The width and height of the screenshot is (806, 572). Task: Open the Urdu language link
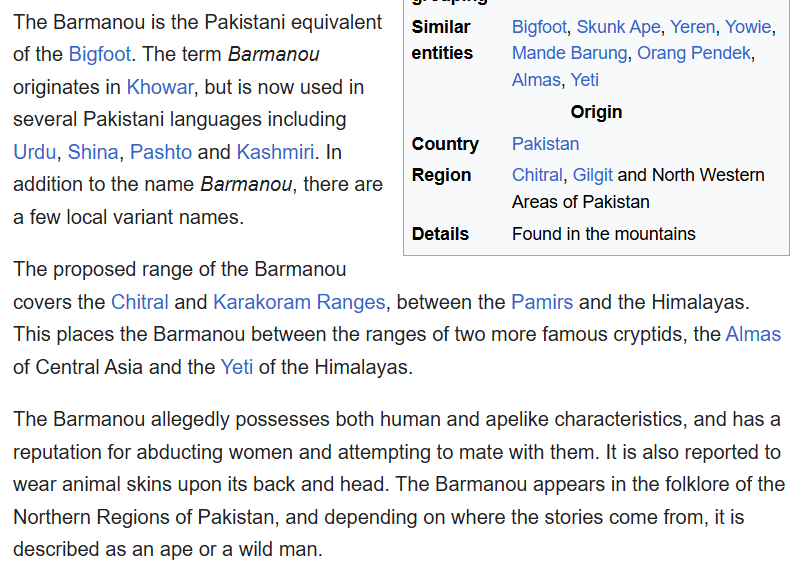(x=34, y=152)
